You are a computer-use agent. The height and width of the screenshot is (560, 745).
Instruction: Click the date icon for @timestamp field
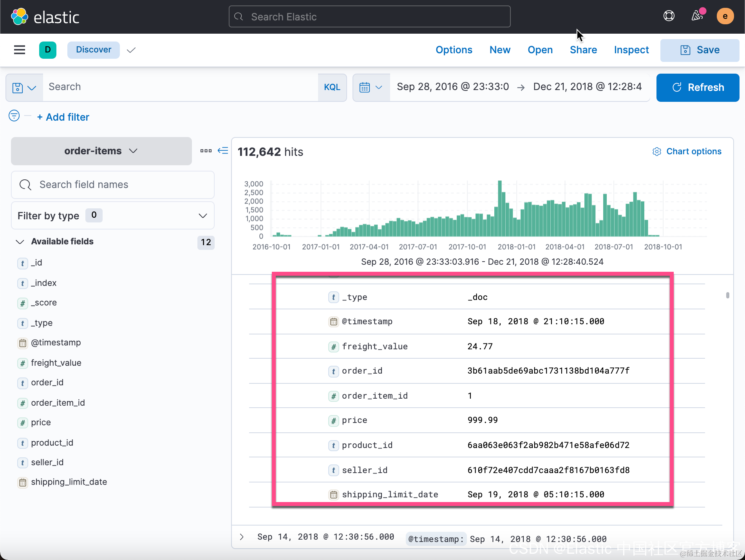(23, 343)
